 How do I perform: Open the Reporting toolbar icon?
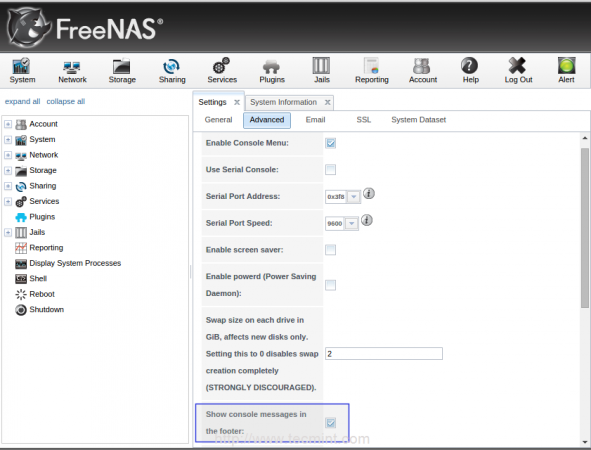372,70
